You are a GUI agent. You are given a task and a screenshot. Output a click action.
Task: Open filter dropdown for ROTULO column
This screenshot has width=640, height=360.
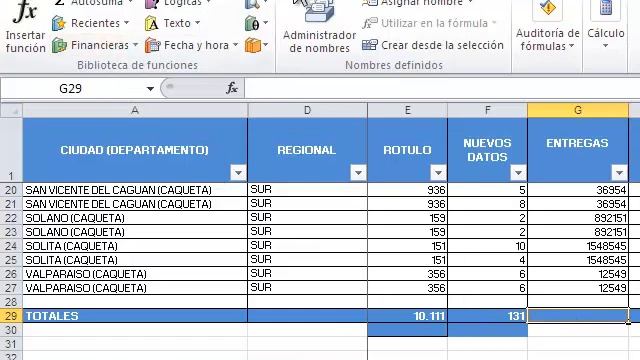click(x=438, y=173)
